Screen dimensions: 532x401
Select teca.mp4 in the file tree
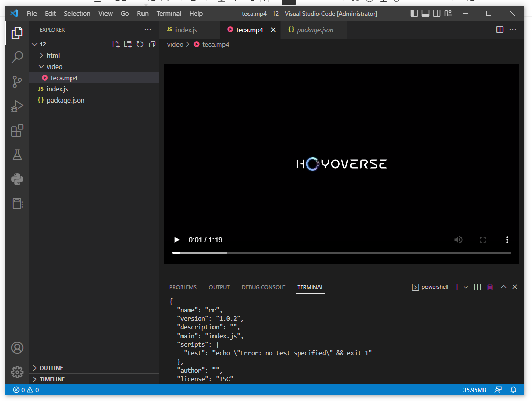click(x=94, y=78)
